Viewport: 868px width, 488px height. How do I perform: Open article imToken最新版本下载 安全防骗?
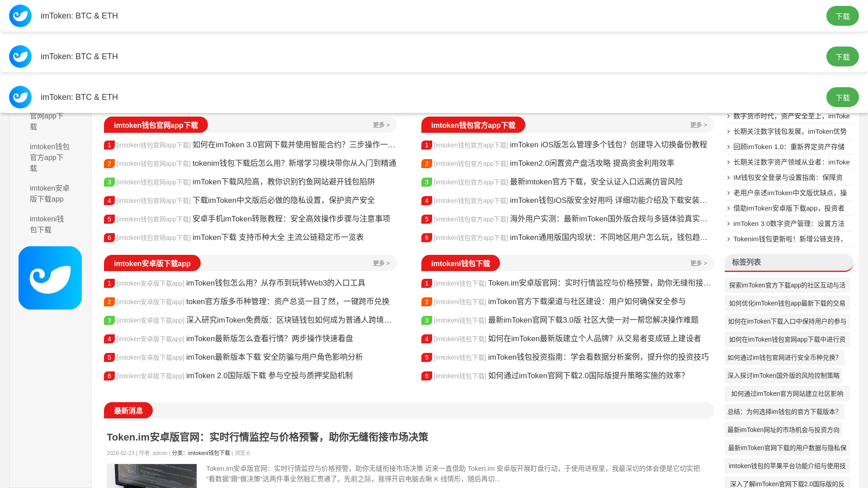coord(274,357)
